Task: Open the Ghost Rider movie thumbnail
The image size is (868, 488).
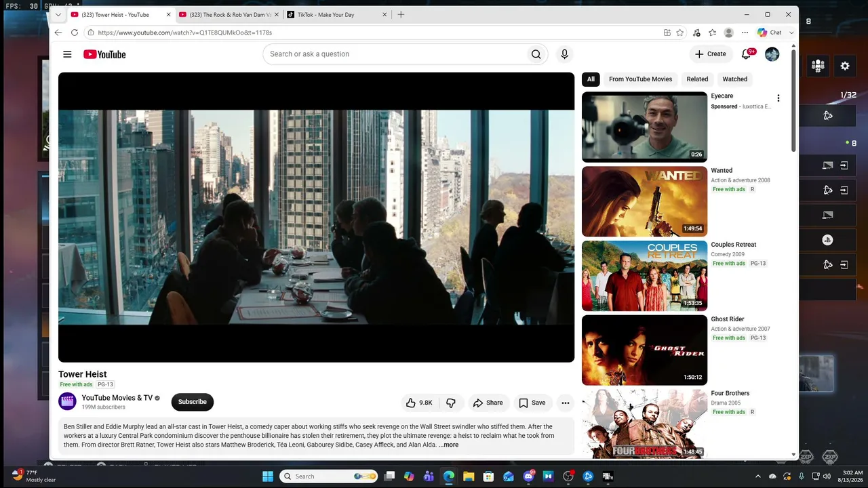Action: (x=644, y=350)
